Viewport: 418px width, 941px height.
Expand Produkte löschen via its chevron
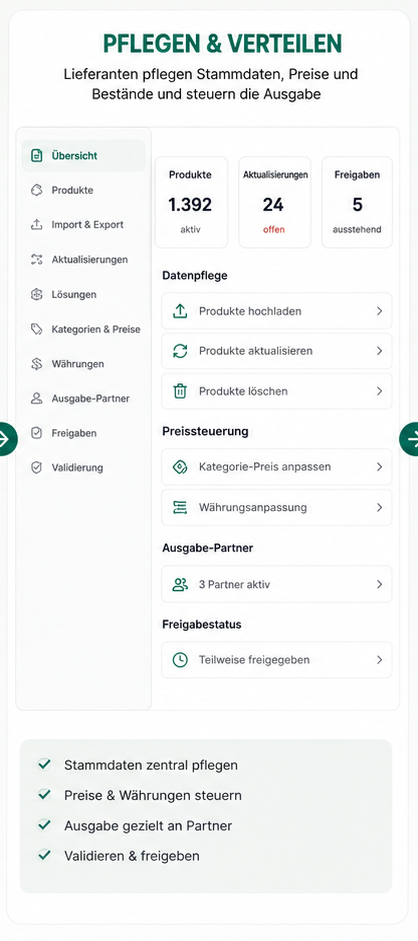click(x=379, y=391)
